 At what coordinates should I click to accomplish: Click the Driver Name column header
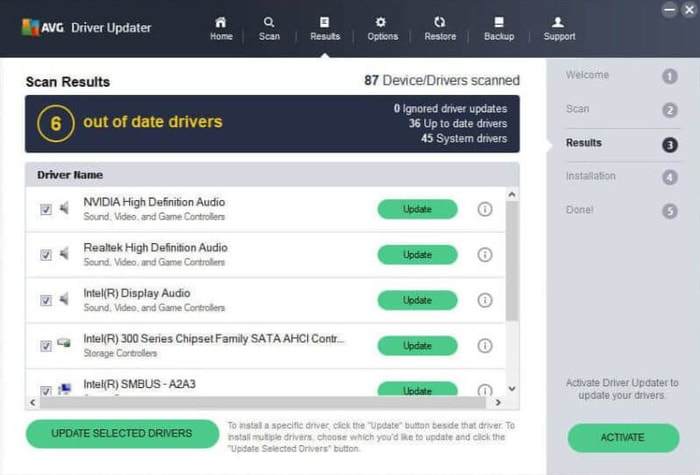272,175
